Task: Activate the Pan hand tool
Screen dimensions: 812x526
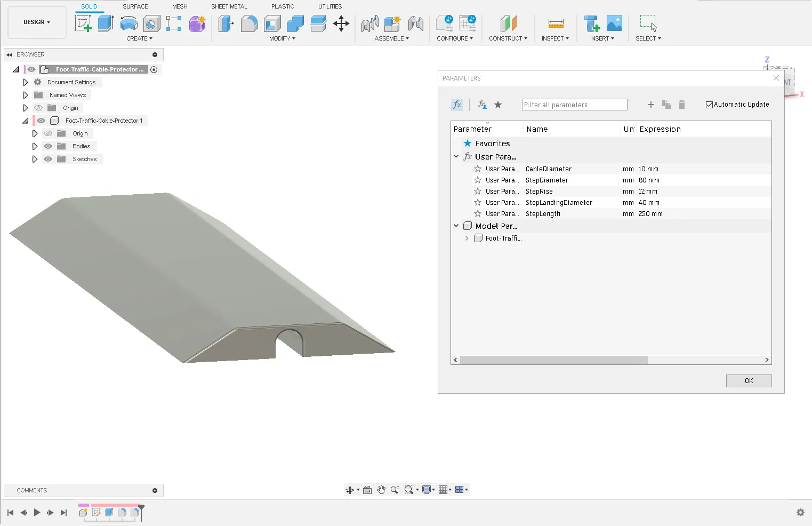Action: coord(381,490)
